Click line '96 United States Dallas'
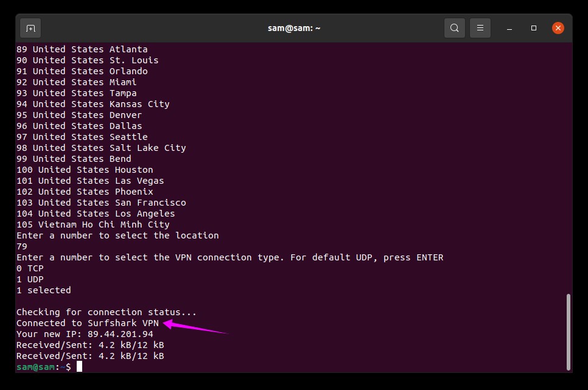Viewport: 588px width, 390px height. pos(79,125)
